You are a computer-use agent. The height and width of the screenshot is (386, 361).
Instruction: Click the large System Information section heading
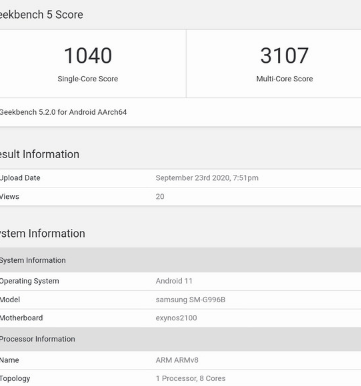pyautogui.click(x=42, y=233)
